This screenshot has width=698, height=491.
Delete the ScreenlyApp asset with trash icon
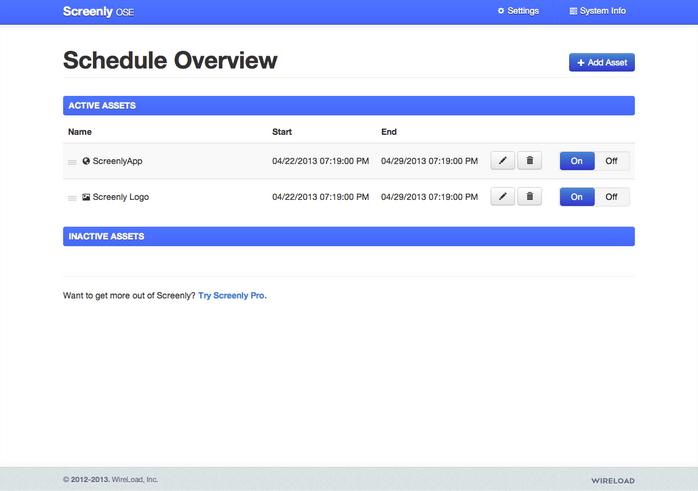tap(529, 161)
